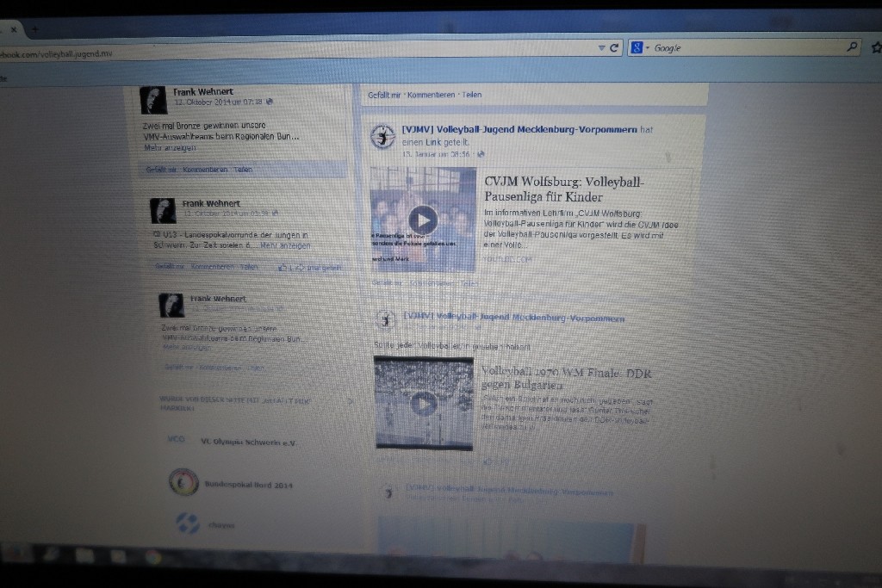Open title CVJM Wolfsburg: Volleyball-Pausenliga für Kinder
This screenshot has width=882, height=588.
coord(564,189)
